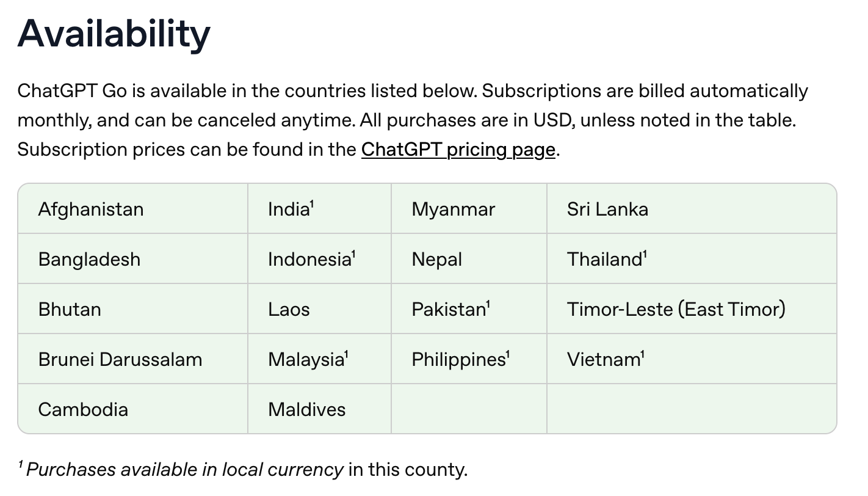Image resolution: width=868 pixels, height=496 pixels.
Task: Select Bhutan in the country table
Action: click(70, 310)
